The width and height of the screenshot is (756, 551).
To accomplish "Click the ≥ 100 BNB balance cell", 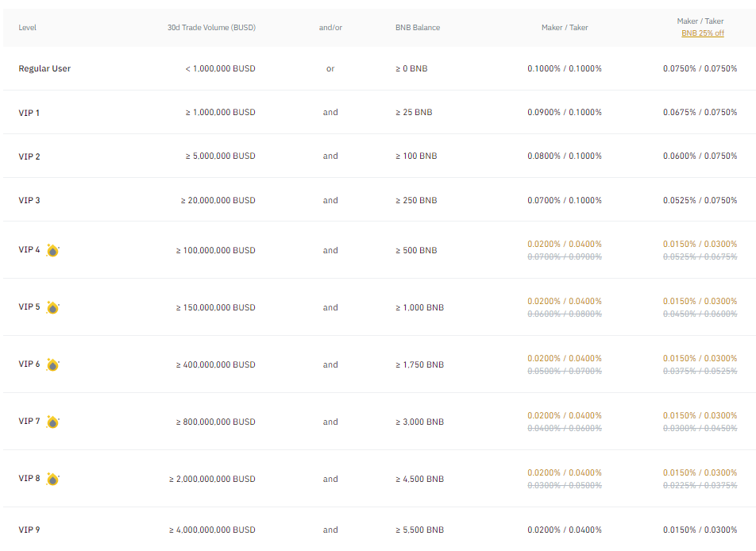I will click(x=417, y=156).
